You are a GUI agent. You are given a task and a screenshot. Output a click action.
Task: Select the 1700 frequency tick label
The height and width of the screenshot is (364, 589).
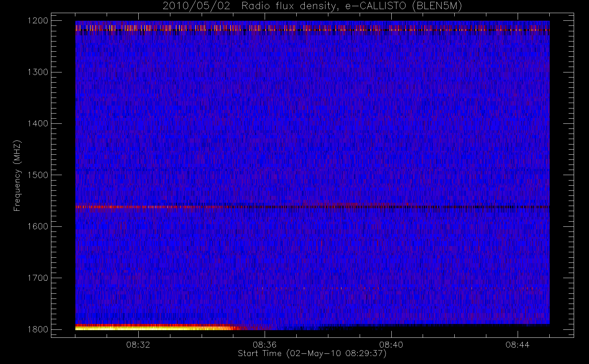coord(38,278)
